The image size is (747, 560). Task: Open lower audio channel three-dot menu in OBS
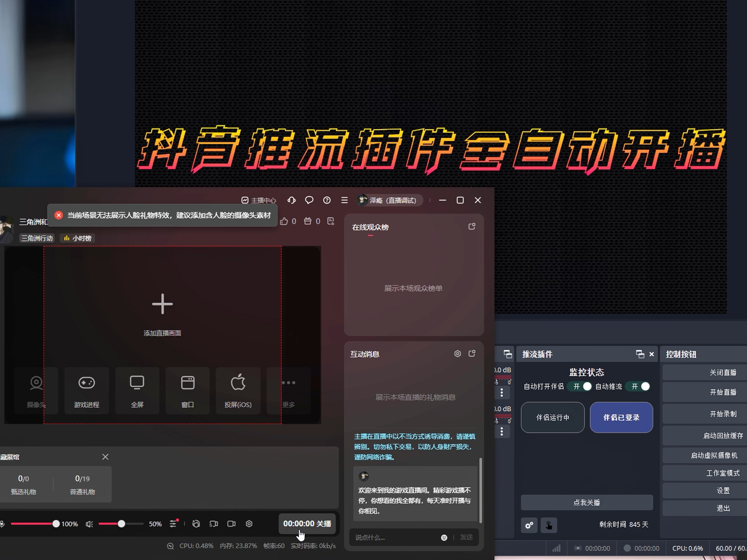[502, 431]
